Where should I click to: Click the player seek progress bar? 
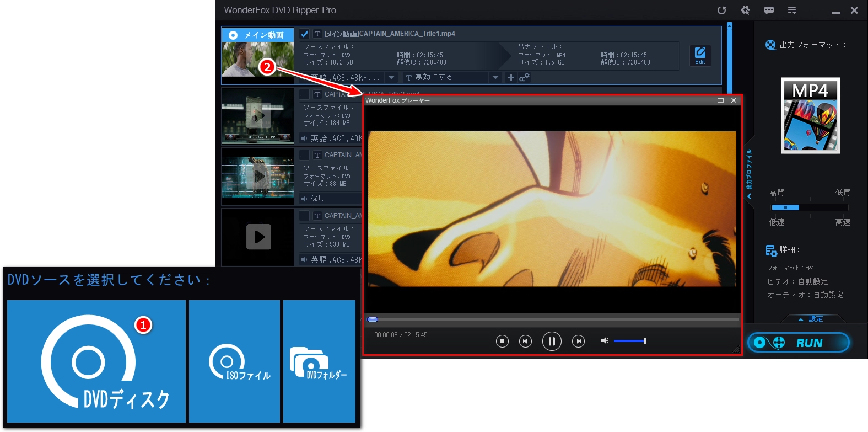553,319
